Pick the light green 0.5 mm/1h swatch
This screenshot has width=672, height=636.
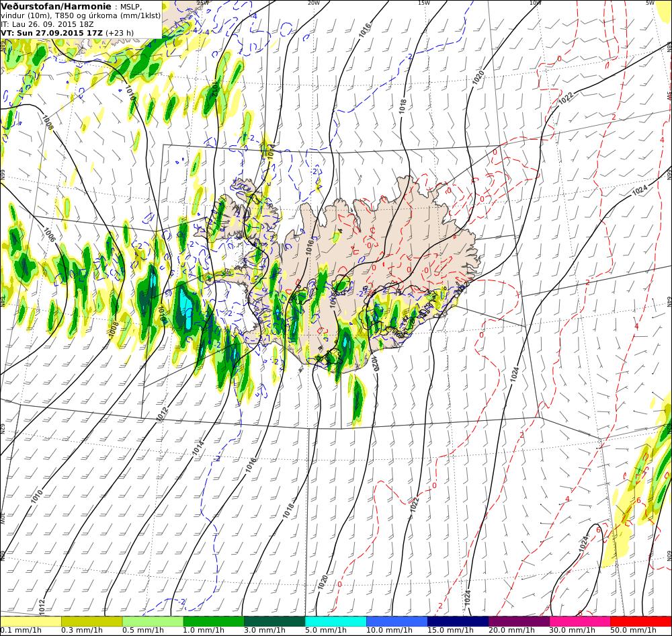pos(153,621)
